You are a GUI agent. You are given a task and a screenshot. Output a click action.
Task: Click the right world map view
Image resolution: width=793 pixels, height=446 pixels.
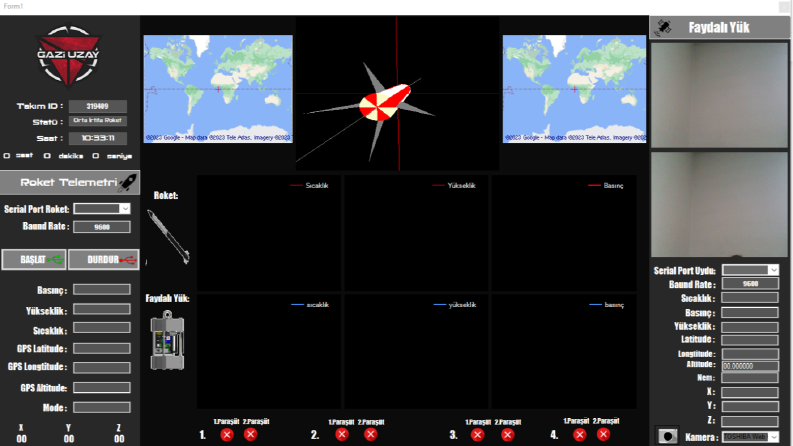tap(575, 89)
